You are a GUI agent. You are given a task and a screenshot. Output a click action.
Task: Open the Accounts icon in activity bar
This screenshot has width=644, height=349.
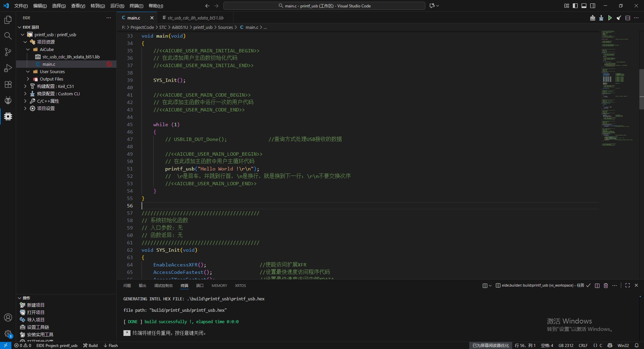coord(8,317)
